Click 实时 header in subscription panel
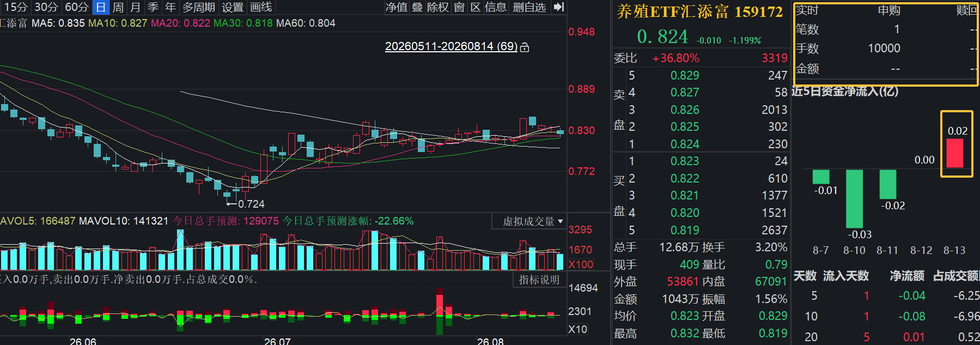Screen dimensions: 980x345 click(x=807, y=10)
